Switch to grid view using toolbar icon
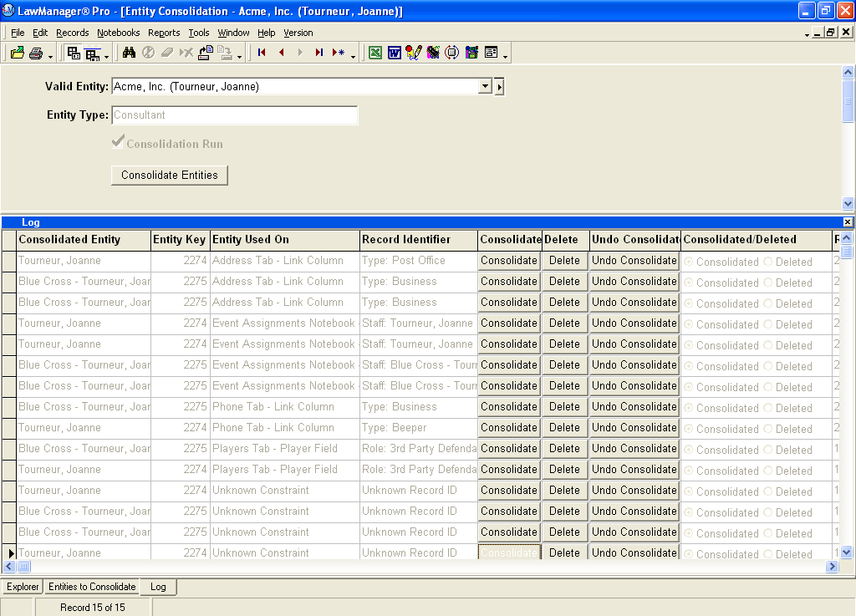856x616 pixels. click(93, 53)
